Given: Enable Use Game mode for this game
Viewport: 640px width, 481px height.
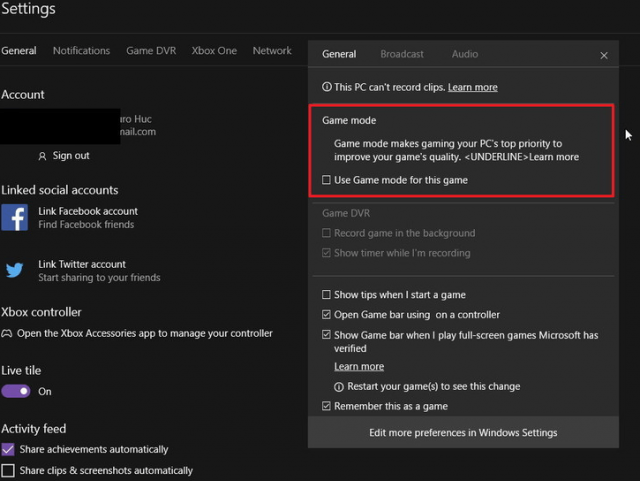Looking at the screenshot, I should click(x=327, y=180).
